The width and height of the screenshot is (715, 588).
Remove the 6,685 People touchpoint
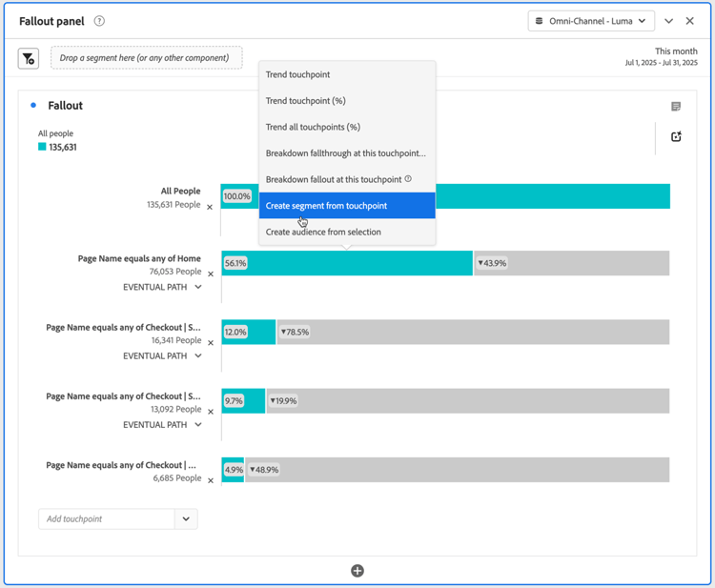point(211,480)
